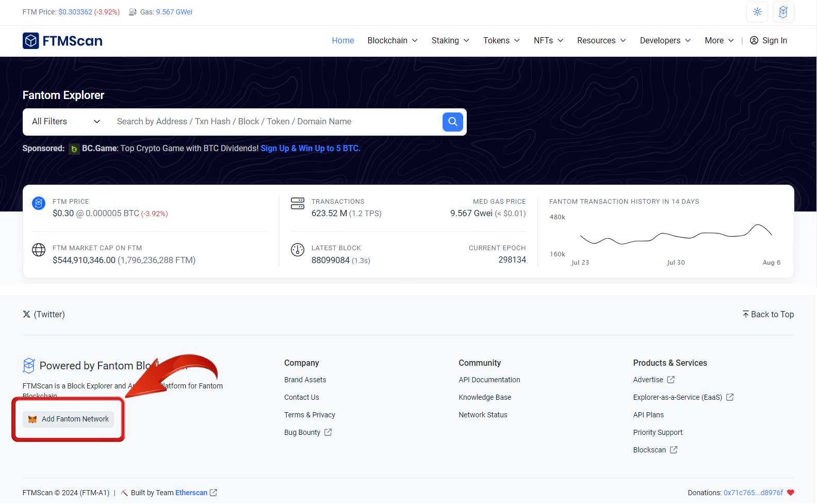
Task: Click market cap value $544,910,346.00
Action: pyautogui.click(x=84, y=260)
